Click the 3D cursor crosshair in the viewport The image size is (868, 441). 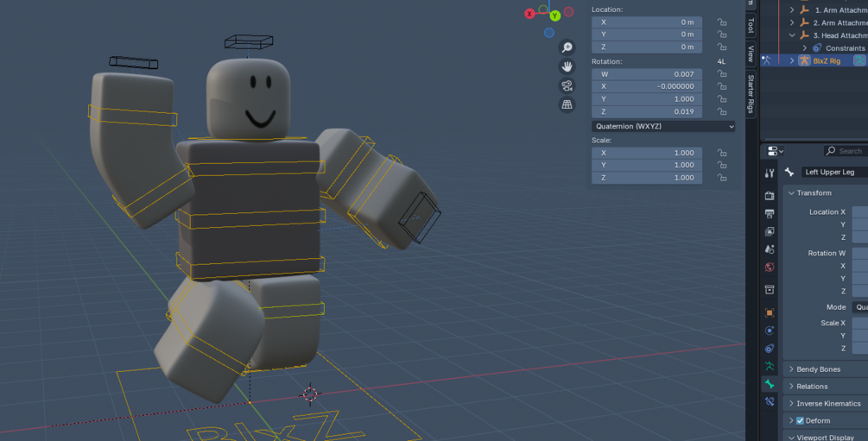(310, 394)
